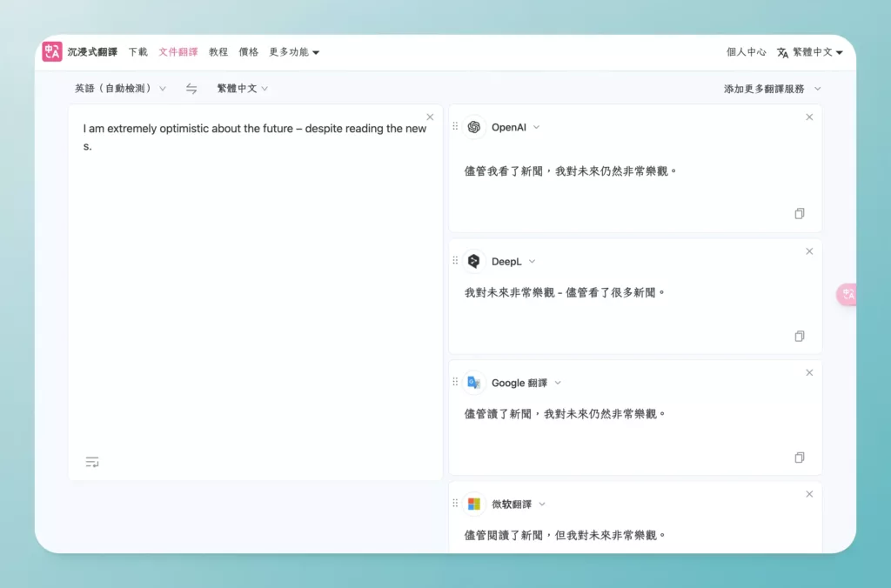Open the 文件翻譯 tab
This screenshot has width=891, height=588.
point(178,52)
